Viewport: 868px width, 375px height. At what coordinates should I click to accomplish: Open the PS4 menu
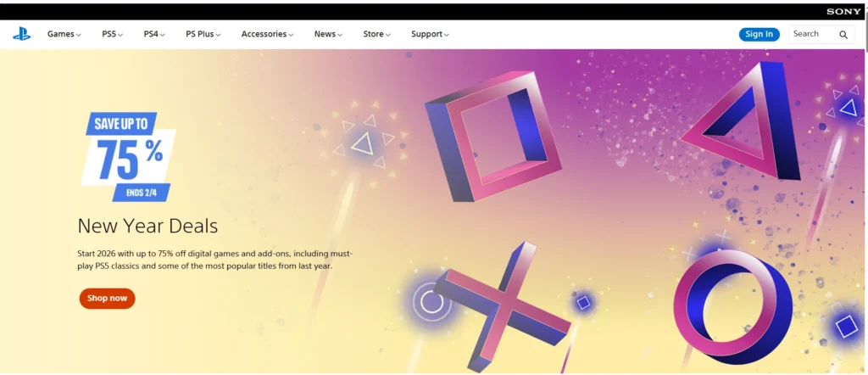154,34
